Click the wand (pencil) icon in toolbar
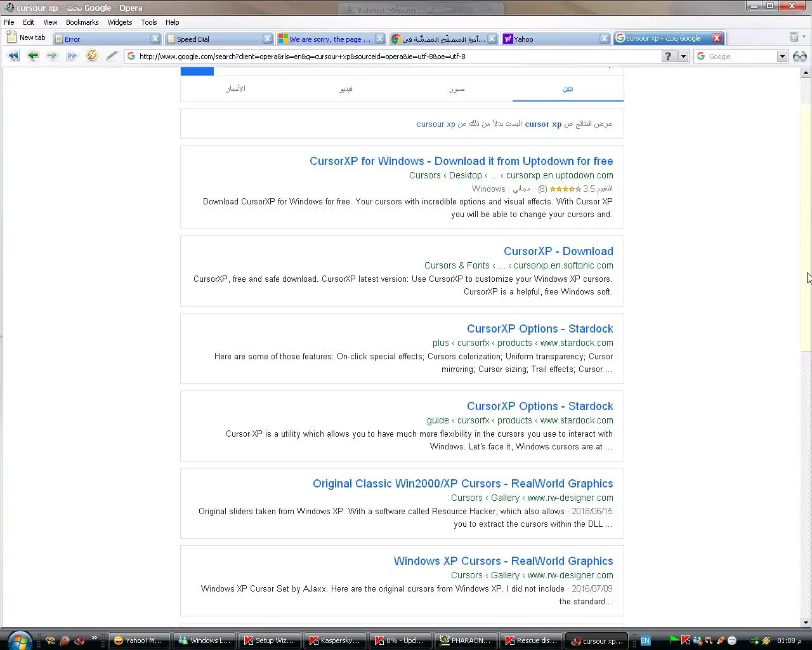 (x=112, y=56)
